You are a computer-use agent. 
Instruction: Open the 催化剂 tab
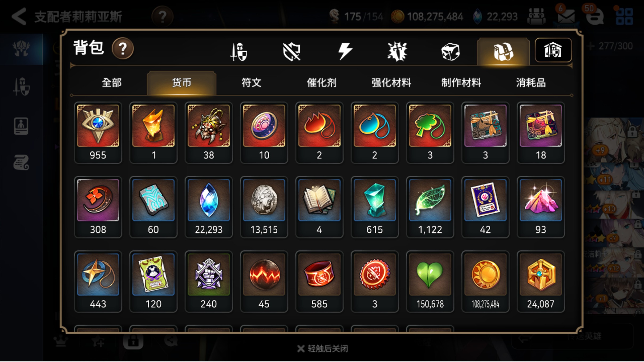click(322, 83)
